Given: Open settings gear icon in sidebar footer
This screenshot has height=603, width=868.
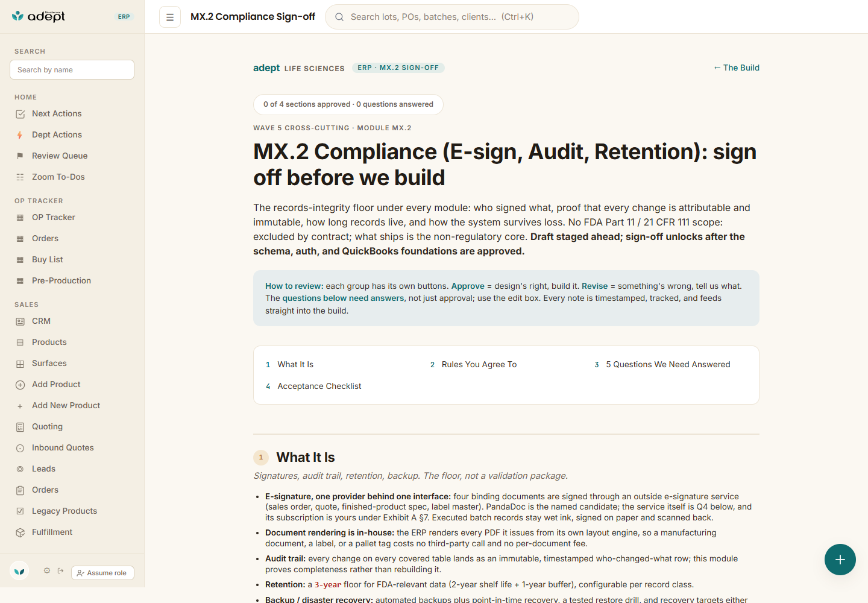Looking at the screenshot, I should 47,570.
